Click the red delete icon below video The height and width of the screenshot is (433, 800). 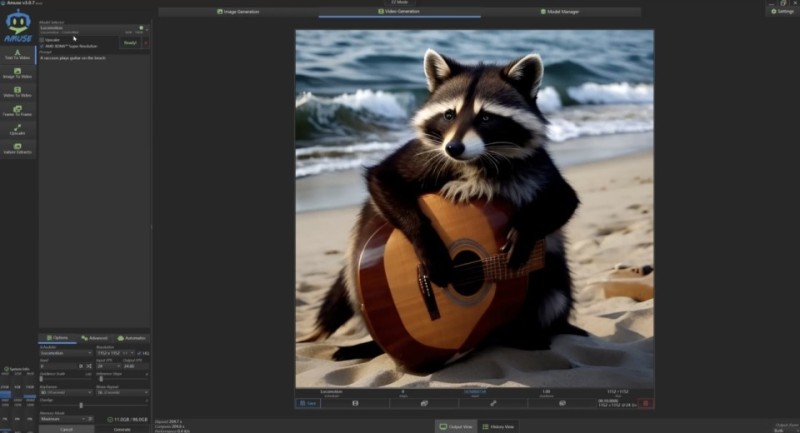point(646,403)
